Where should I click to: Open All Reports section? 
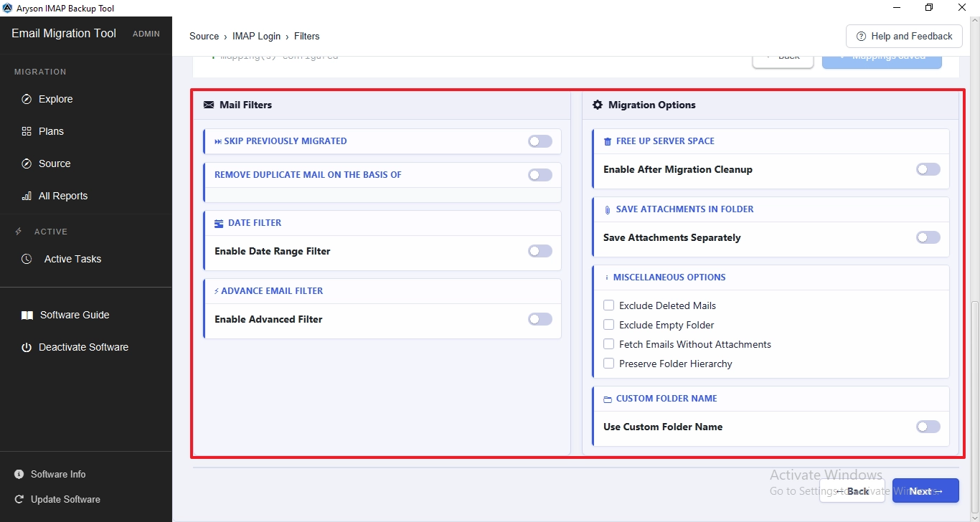coord(63,196)
